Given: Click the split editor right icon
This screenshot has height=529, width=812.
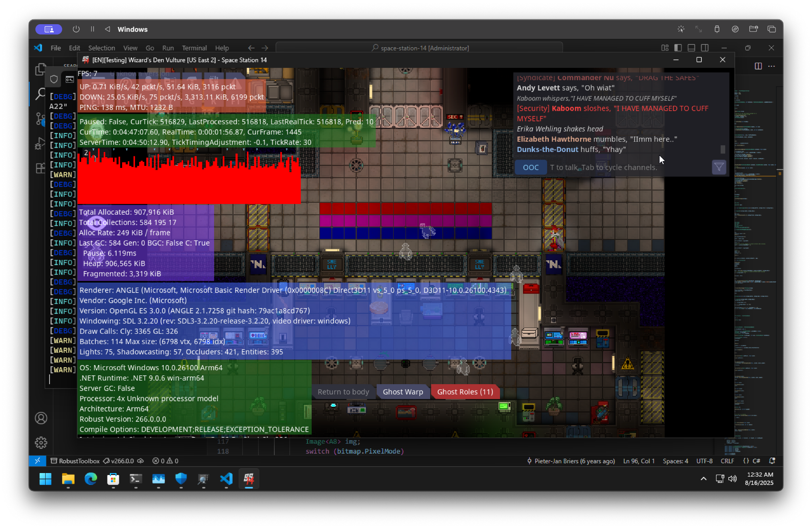Looking at the screenshot, I should coord(758,66).
